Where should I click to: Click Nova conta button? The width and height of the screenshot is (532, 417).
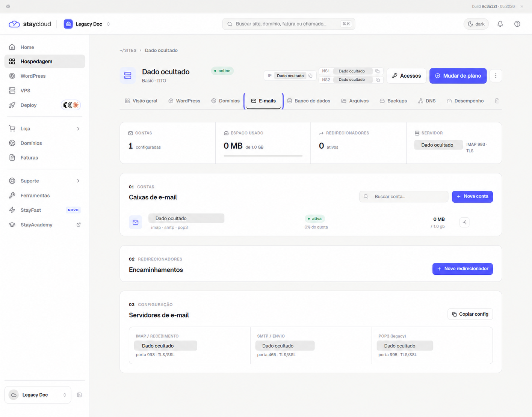pyautogui.click(x=472, y=197)
